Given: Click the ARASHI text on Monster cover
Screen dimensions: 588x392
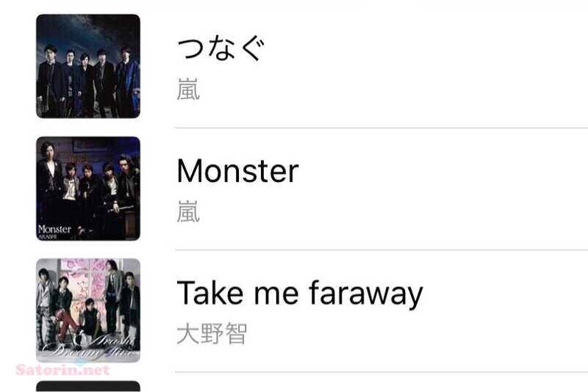Looking at the screenshot, I should [47, 236].
